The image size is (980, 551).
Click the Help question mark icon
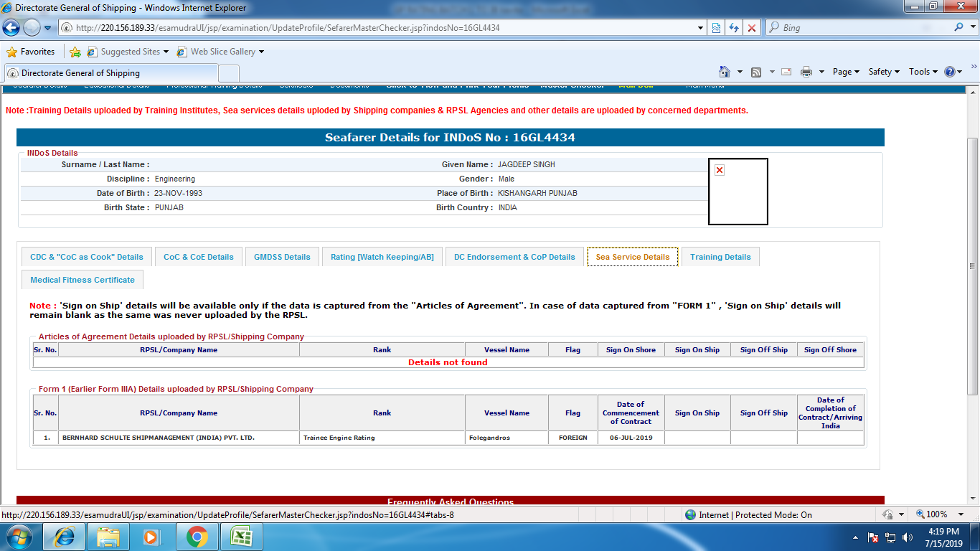(x=950, y=72)
